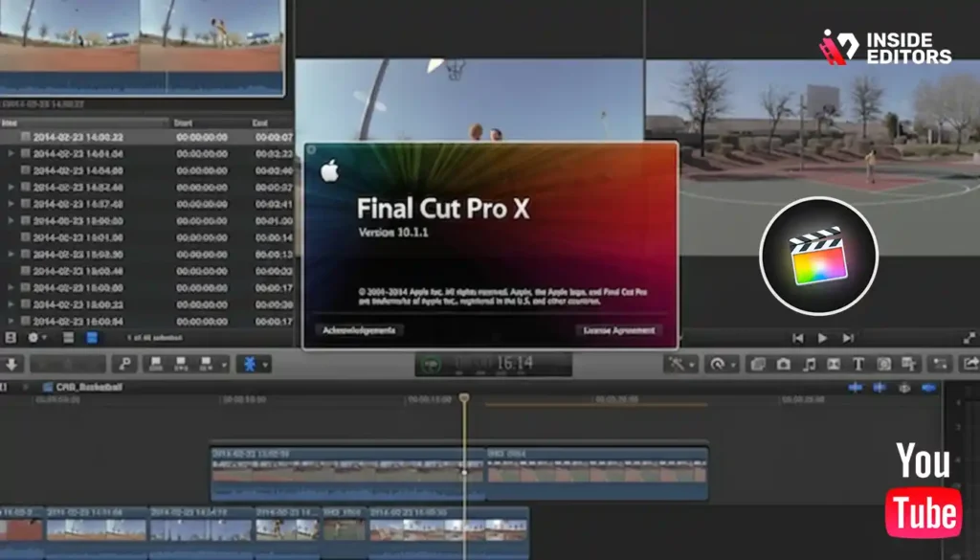980x560 pixels.
Task: Expand the clip row lasting 00:01:00
Action: [11, 220]
